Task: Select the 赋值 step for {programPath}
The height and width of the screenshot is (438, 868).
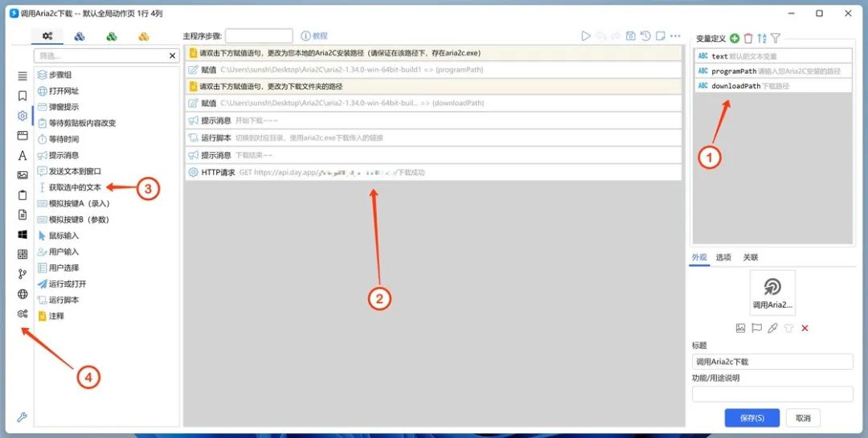Action: coord(433,70)
